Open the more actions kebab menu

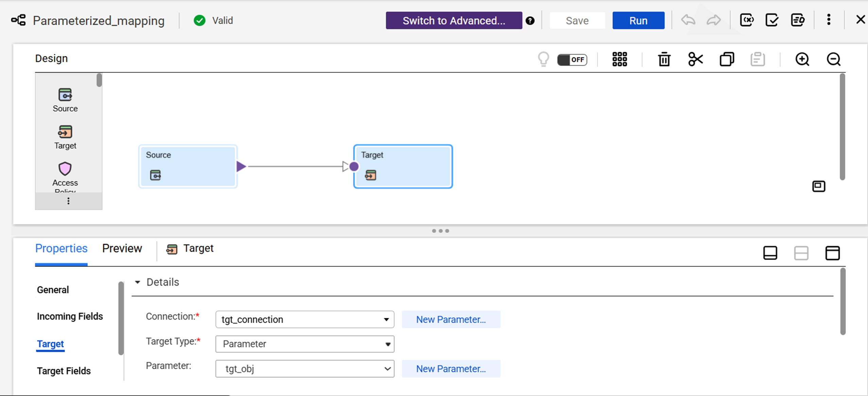point(829,20)
